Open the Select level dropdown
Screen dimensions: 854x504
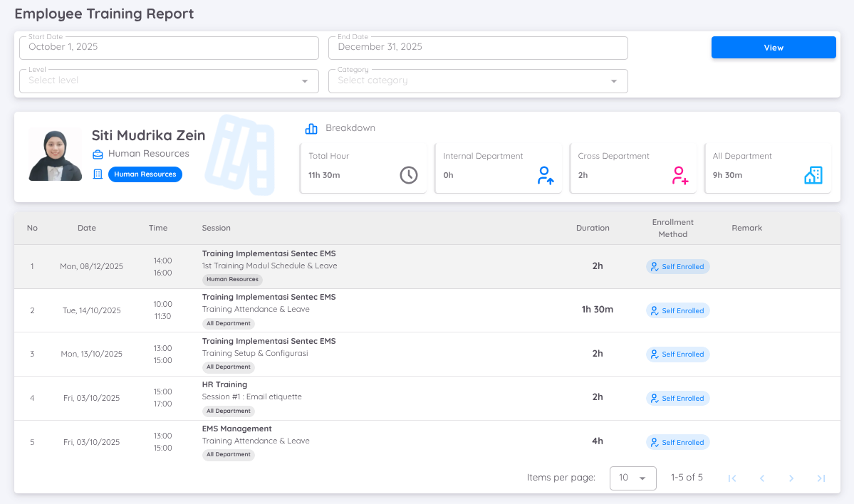pyautogui.click(x=168, y=80)
